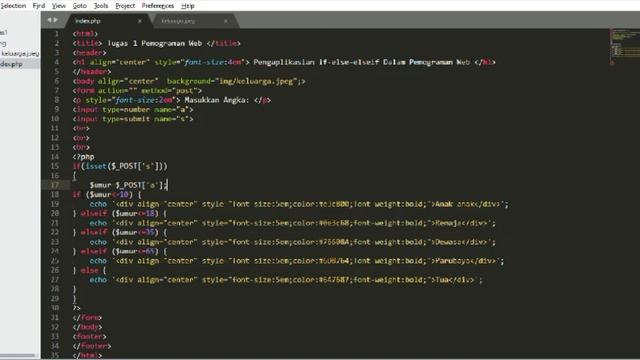Open the Help menu
This screenshot has width=640, height=360.
coord(187,6)
